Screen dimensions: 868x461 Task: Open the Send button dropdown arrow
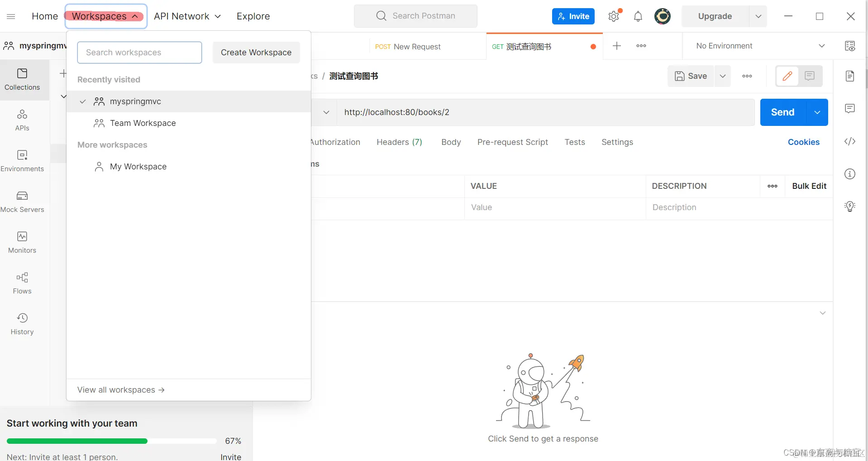click(817, 112)
